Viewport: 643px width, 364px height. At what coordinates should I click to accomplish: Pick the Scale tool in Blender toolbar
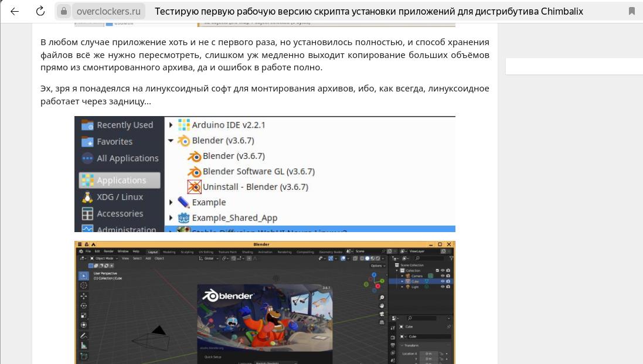84,315
